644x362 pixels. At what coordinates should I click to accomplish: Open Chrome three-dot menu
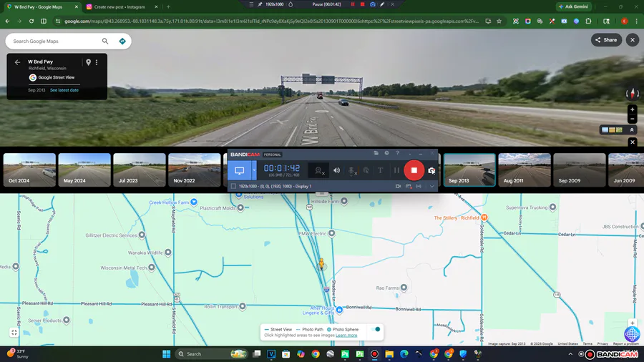(637, 21)
